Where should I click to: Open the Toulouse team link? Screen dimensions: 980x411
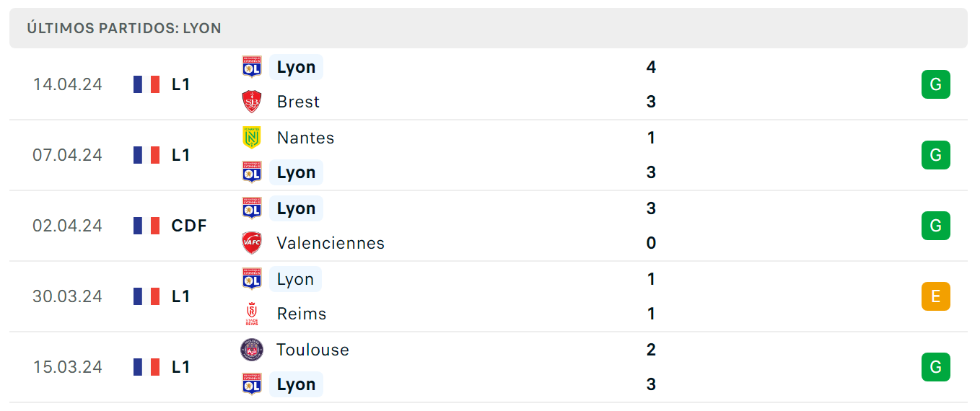pos(313,350)
